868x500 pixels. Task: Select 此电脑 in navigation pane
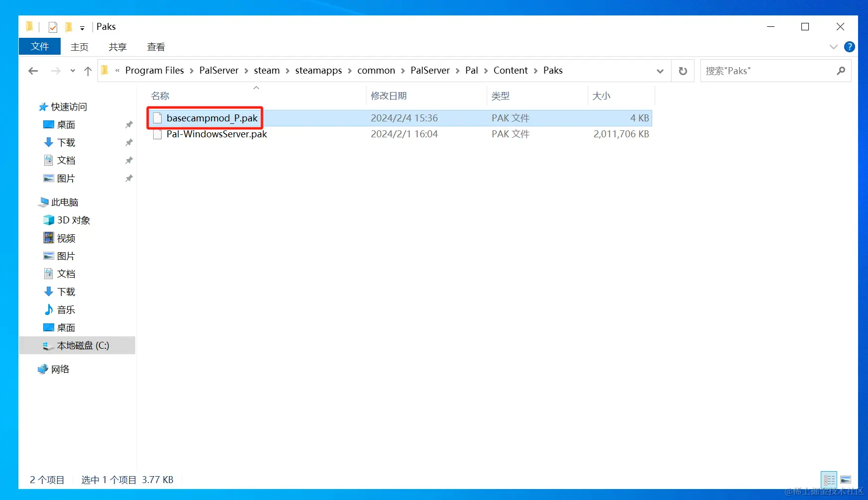pos(65,202)
